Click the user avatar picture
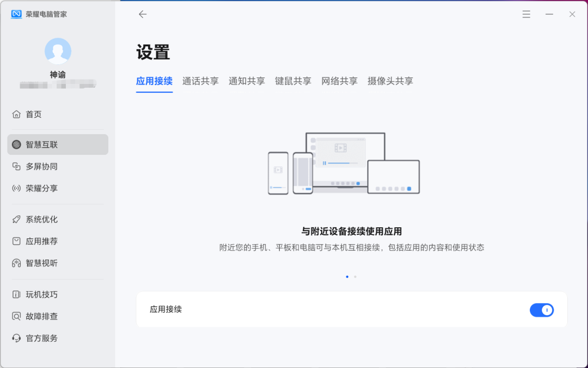The height and width of the screenshot is (368, 588). click(x=58, y=51)
